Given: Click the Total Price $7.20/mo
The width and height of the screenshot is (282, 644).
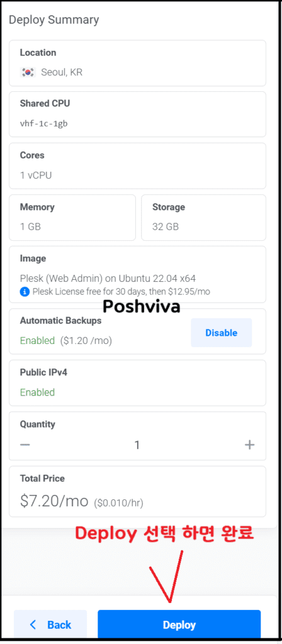Looking at the screenshot, I should (54, 501).
